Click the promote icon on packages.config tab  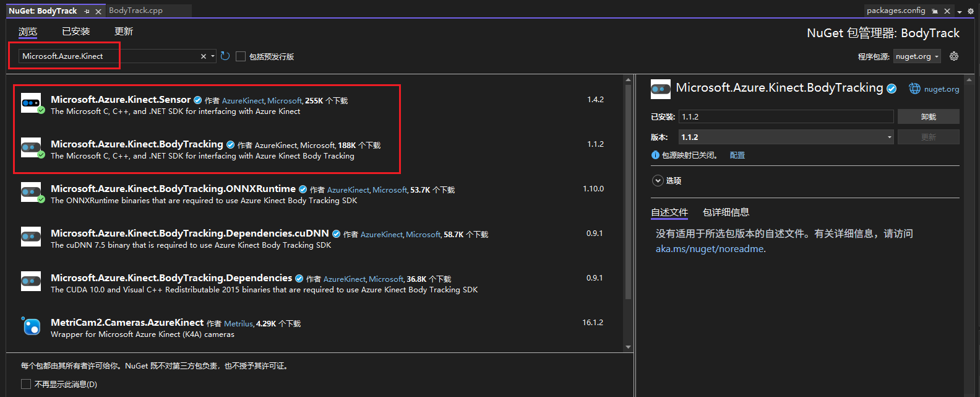coord(935,11)
